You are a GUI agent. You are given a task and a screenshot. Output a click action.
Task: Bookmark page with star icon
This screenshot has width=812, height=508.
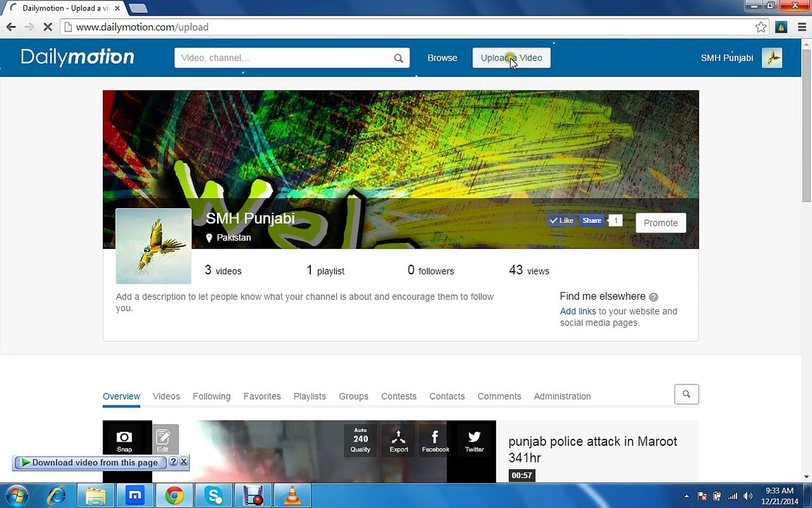761,27
